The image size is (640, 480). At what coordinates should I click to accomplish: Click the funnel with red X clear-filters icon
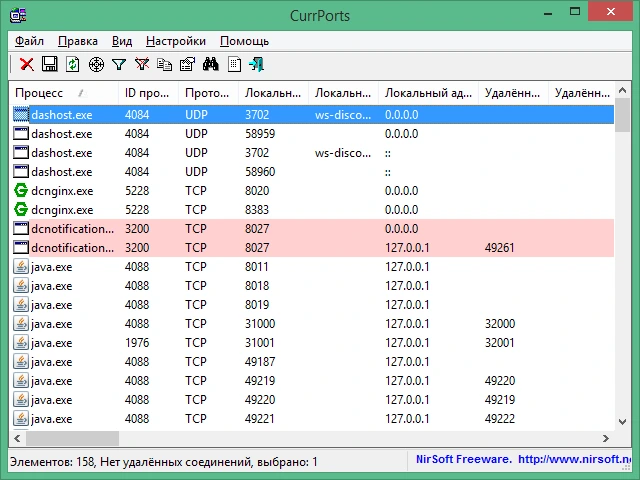click(x=142, y=64)
